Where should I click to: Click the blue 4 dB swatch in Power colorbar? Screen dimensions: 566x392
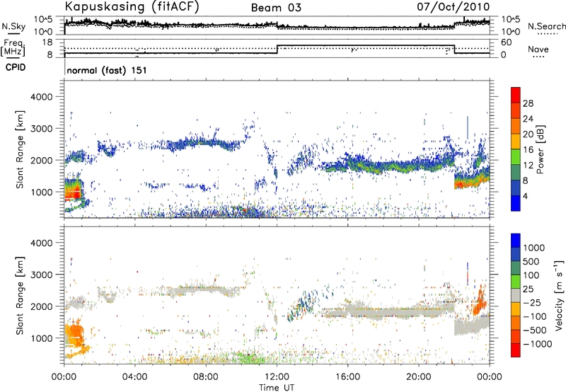point(516,203)
